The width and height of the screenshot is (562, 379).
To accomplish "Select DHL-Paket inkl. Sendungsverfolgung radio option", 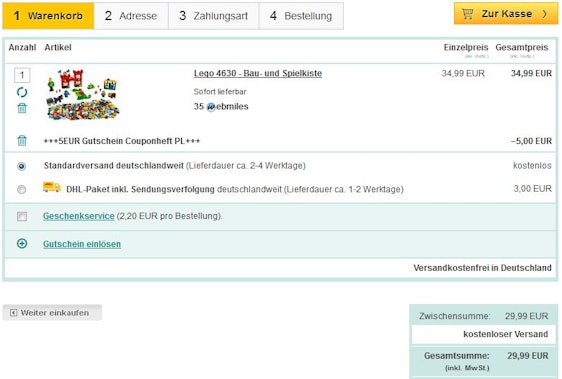I will click(22, 189).
